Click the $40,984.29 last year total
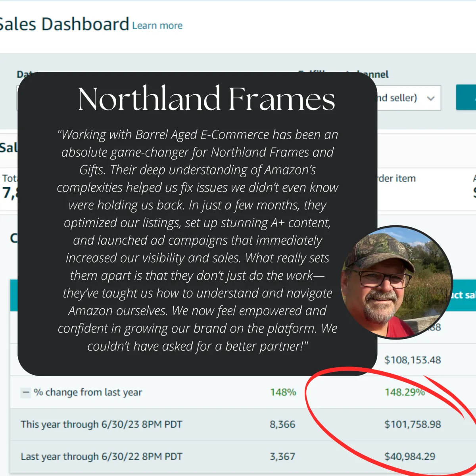This screenshot has height=476, width=476. tap(410, 456)
